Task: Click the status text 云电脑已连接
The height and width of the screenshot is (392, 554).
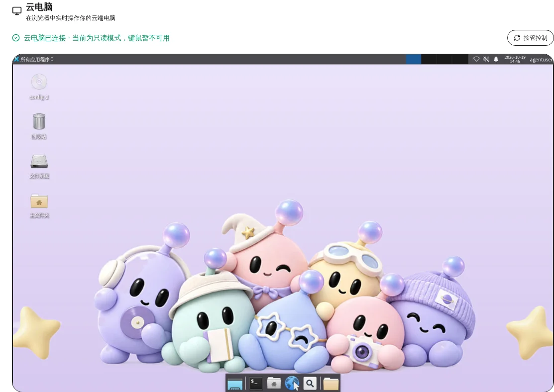Action: coord(45,38)
